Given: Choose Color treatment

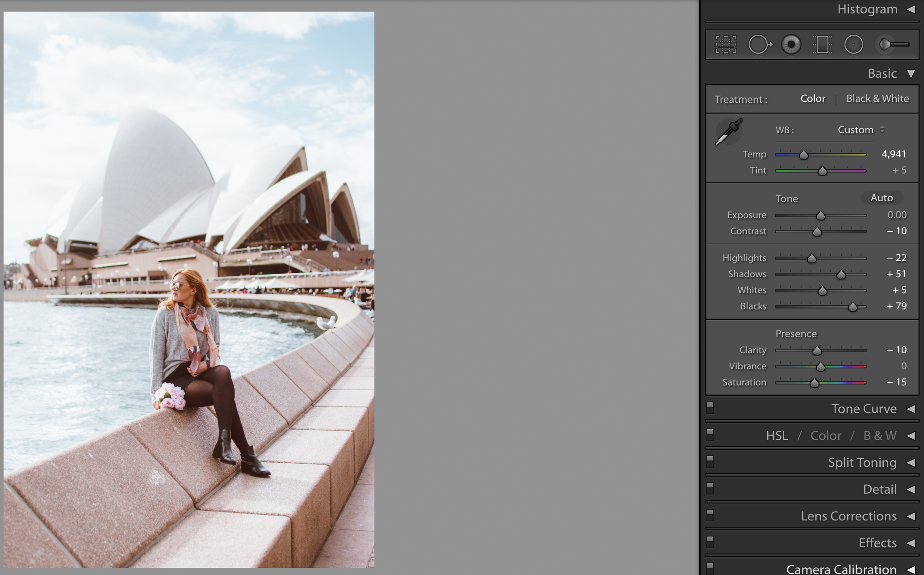Looking at the screenshot, I should pos(813,99).
